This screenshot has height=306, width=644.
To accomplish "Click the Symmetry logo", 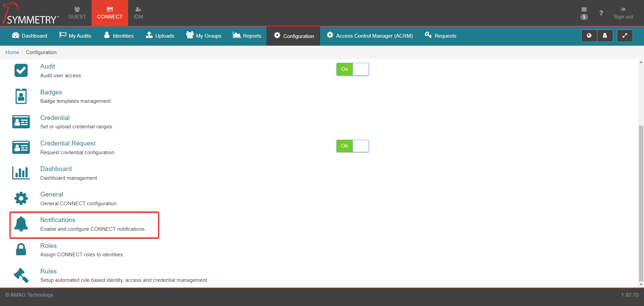I will tap(31, 13).
